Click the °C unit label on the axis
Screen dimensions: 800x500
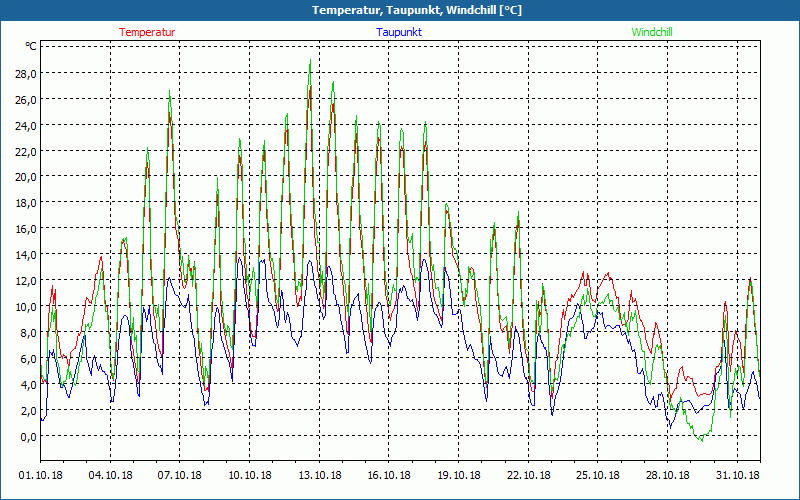pyautogui.click(x=31, y=46)
